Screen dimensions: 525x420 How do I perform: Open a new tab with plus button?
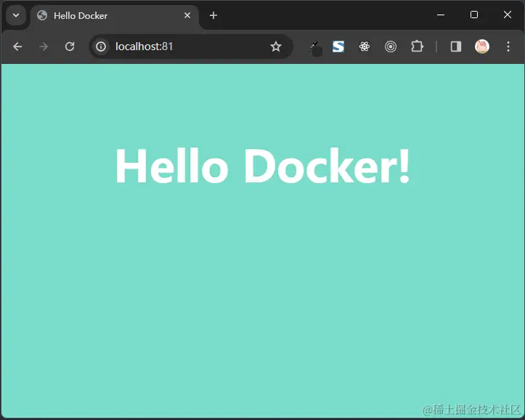tap(213, 15)
